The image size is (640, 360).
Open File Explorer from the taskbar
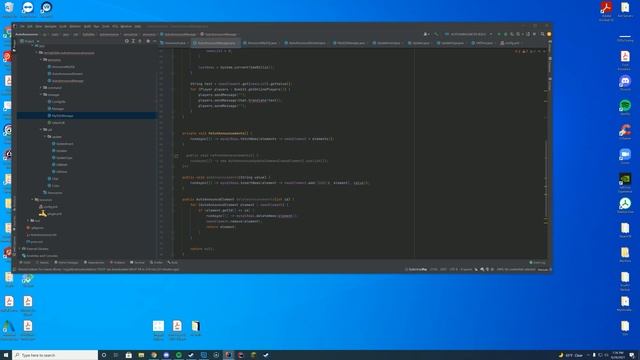(141, 355)
